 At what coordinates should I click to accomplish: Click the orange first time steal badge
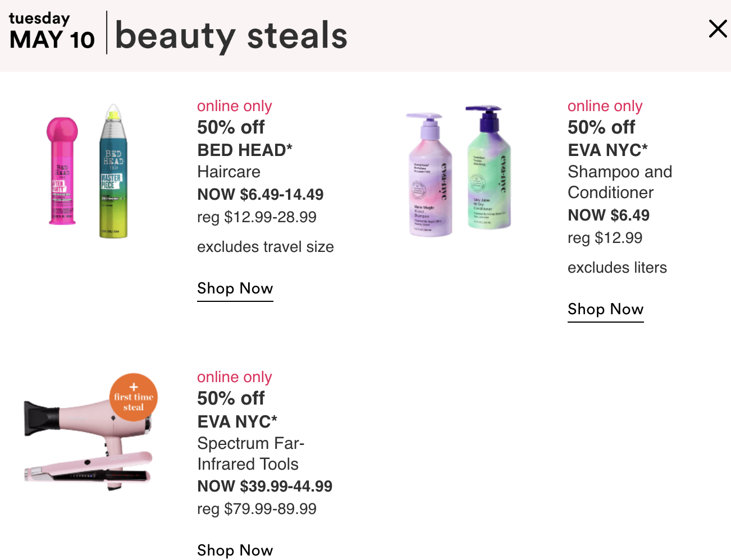(134, 397)
